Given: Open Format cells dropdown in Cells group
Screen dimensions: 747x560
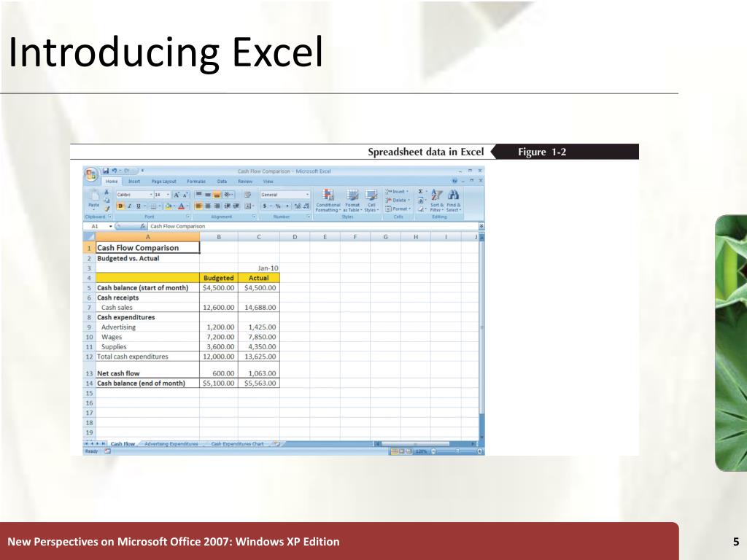Looking at the screenshot, I should [398, 209].
